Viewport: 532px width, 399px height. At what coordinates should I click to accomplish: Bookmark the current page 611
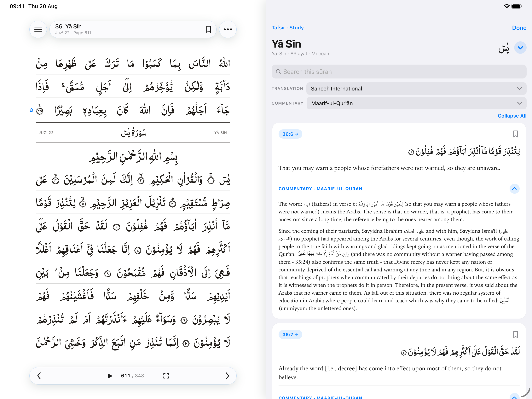tap(209, 29)
